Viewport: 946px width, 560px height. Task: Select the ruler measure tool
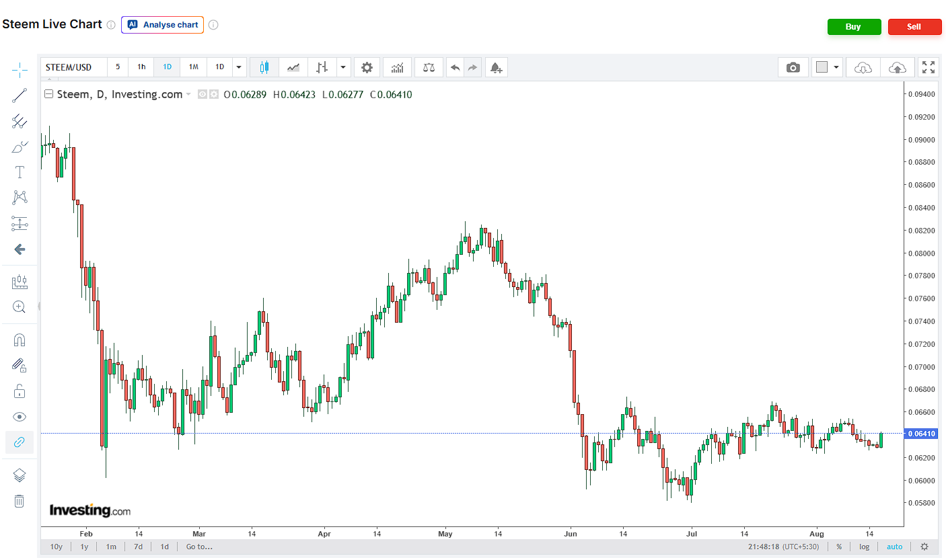coord(20,282)
